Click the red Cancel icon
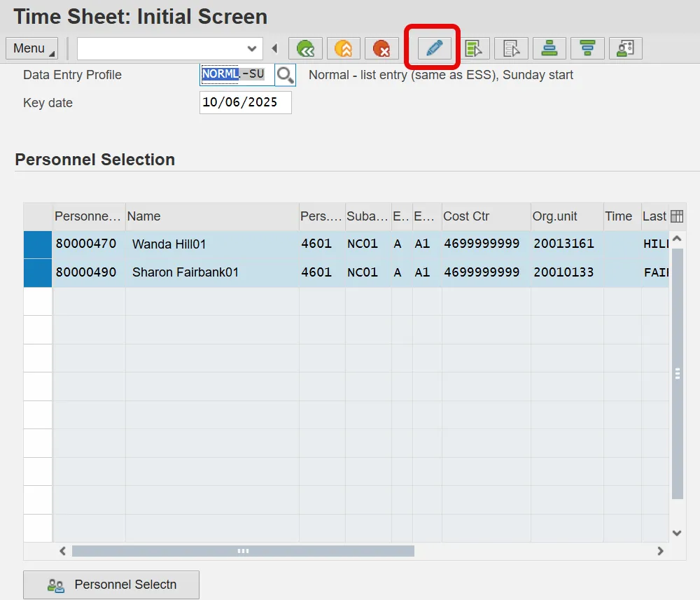The image size is (700, 600). (x=381, y=48)
